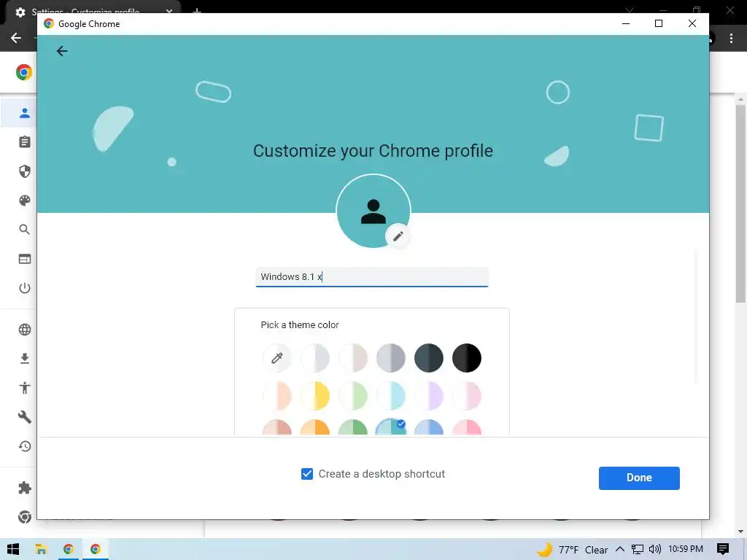Select the black theme color

pos(466,357)
